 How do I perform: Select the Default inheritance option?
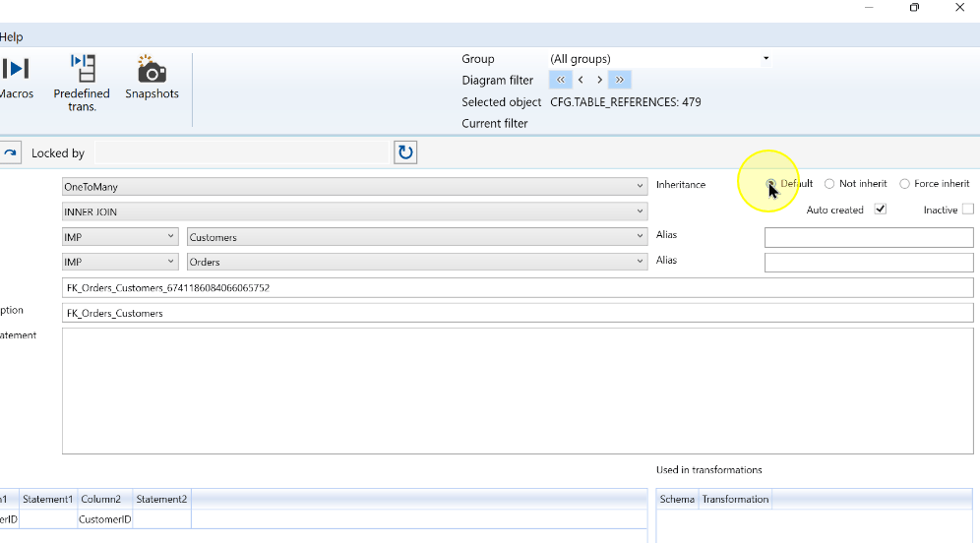point(770,184)
